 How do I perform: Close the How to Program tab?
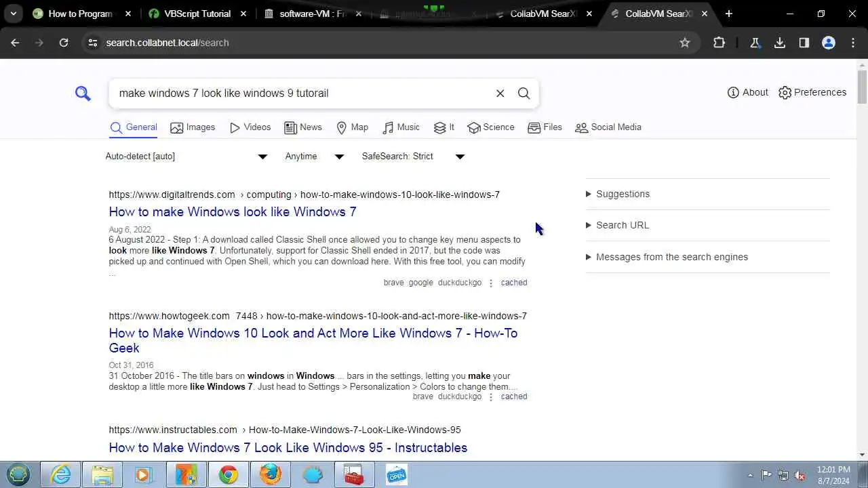pos(128,14)
